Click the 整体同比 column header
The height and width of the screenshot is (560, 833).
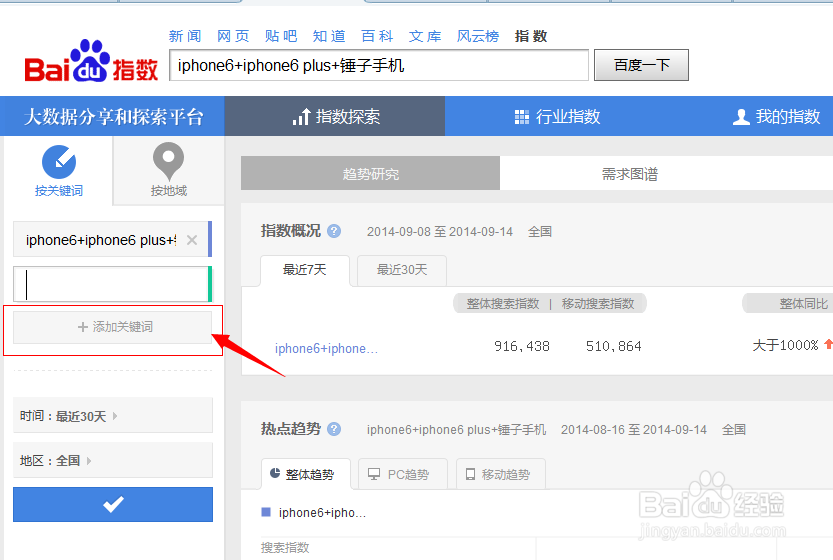pos(803,304)
